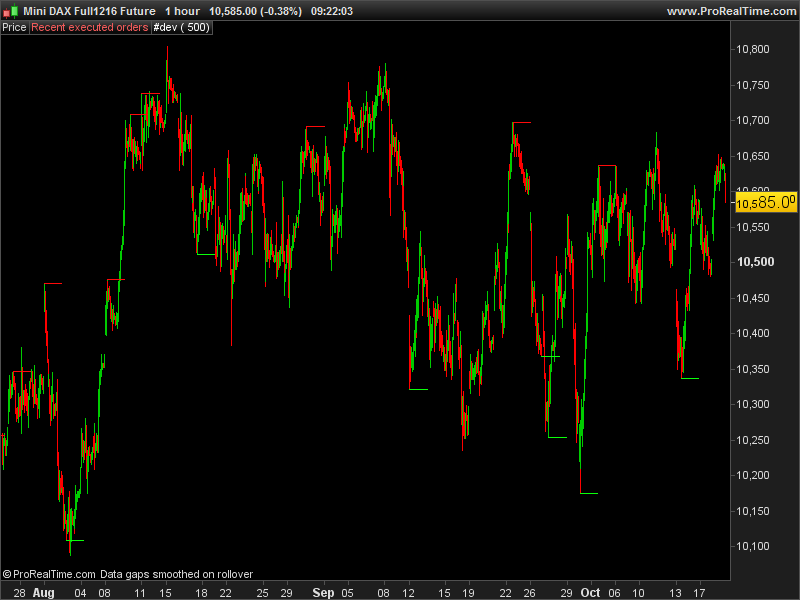This screenshot has height=600, width=800.
Task: Open the #dev ( 500) indicator label
Action: (182, 28)
